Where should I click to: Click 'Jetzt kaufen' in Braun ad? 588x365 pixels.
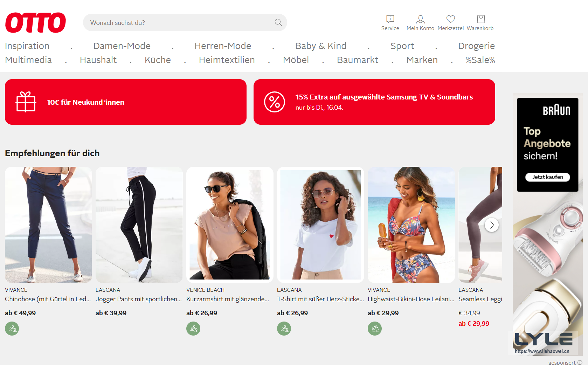pyautogui.click(x=548, y=177)
